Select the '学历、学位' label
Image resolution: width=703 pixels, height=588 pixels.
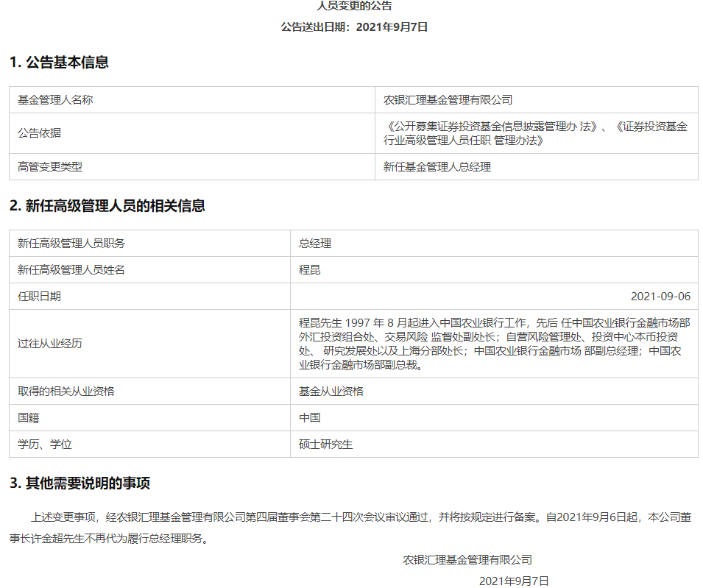tap(45, 444)
